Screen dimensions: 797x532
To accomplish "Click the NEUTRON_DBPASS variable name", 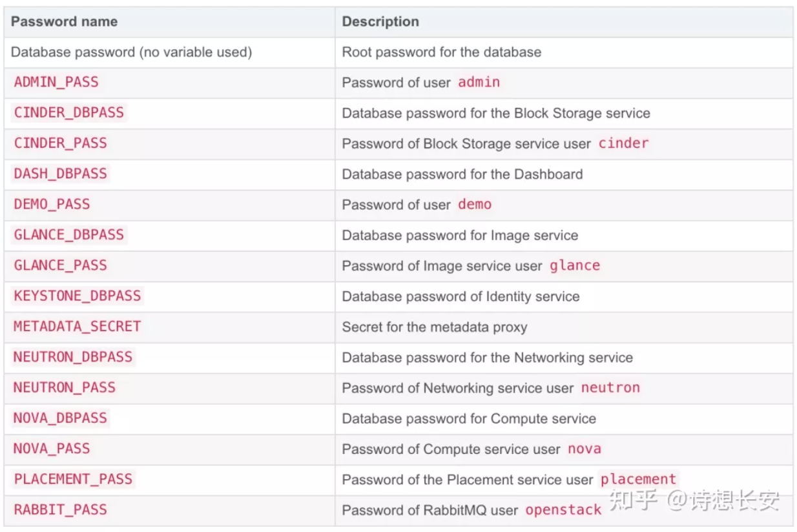I will click(72, 357).
